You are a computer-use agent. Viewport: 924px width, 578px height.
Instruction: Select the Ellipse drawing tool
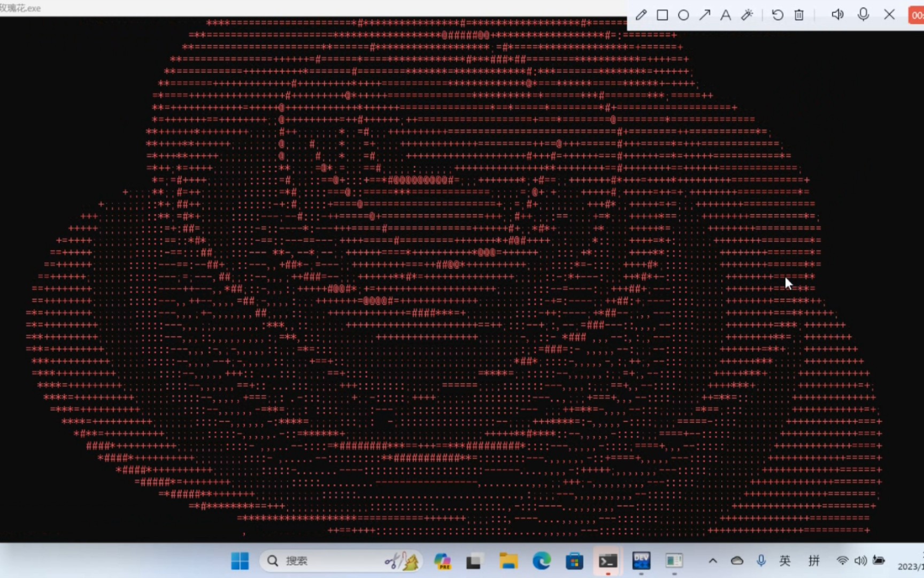683,14
